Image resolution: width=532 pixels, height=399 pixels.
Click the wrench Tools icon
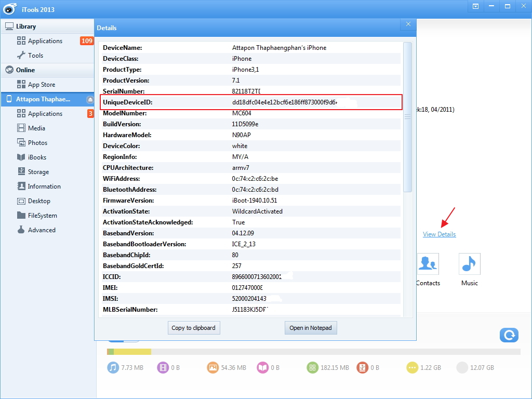tap(21, 55)
